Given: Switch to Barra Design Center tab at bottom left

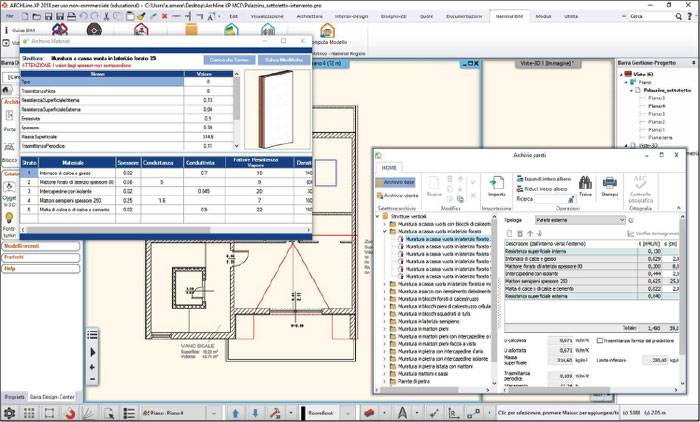Looking at the screenshot, I should click(52, 397).
